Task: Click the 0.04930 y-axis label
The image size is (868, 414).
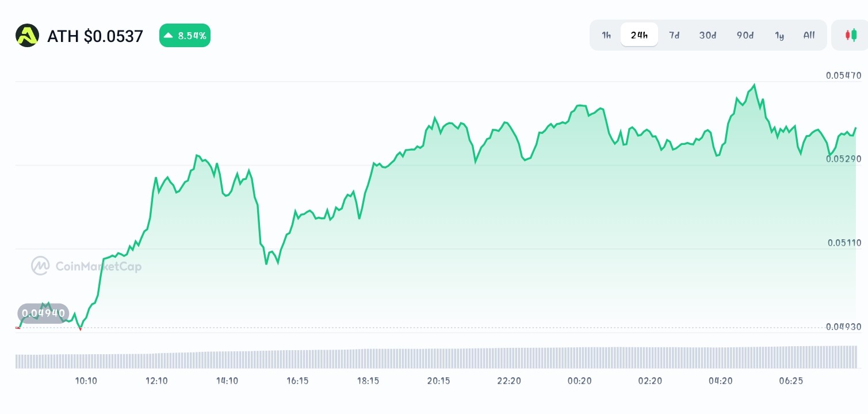Action: click(844, 327)
